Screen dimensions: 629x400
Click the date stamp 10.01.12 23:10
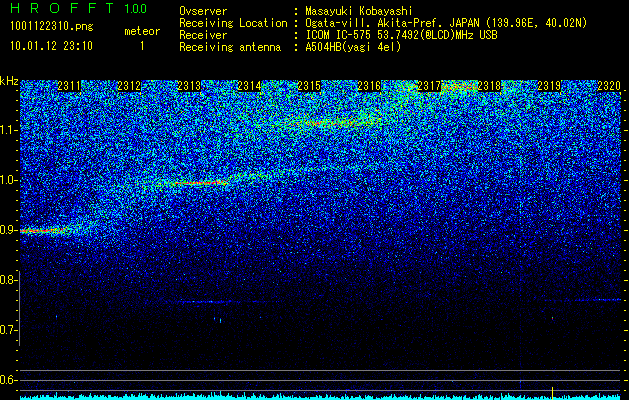(51, 46)
